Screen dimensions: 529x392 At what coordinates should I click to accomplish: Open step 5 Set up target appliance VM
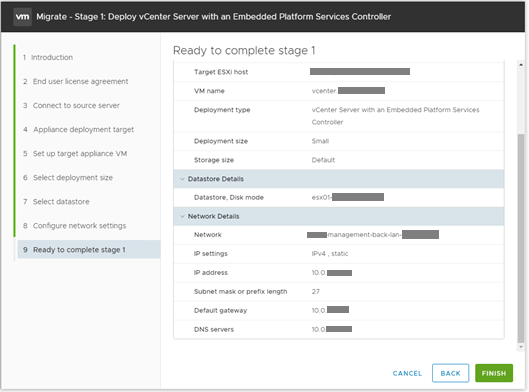tap(75, 153)
